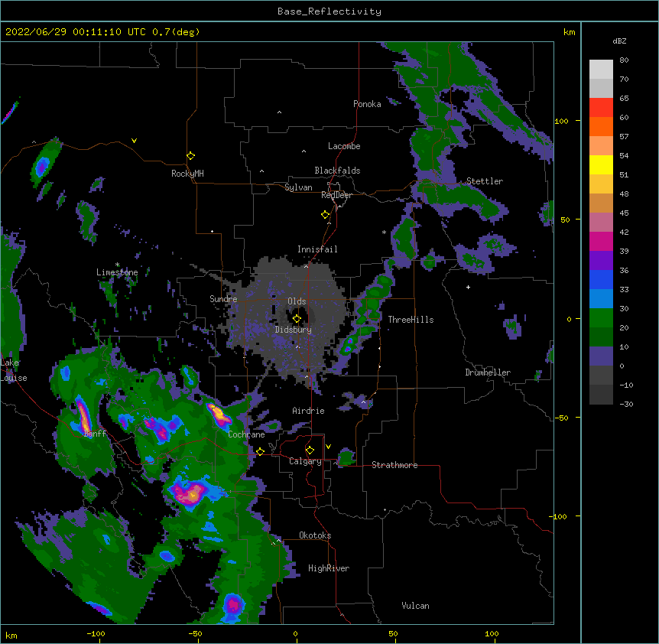Click the Okotoks label
The height and width of the screenshot is (644, 659).
(315, 535)
